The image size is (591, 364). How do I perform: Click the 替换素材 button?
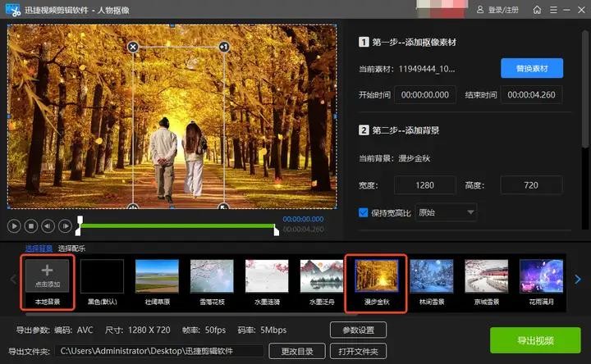pyautogui.click(x=531, y=68)
